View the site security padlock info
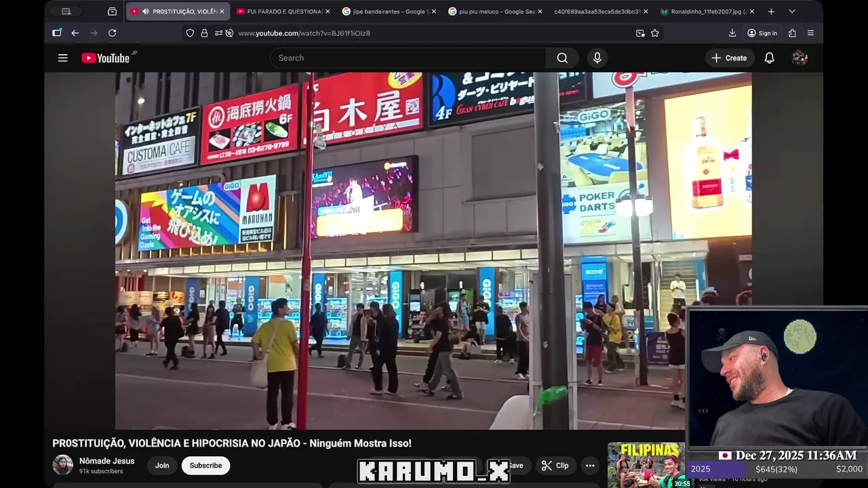868x488 pixels. [204, 33]
